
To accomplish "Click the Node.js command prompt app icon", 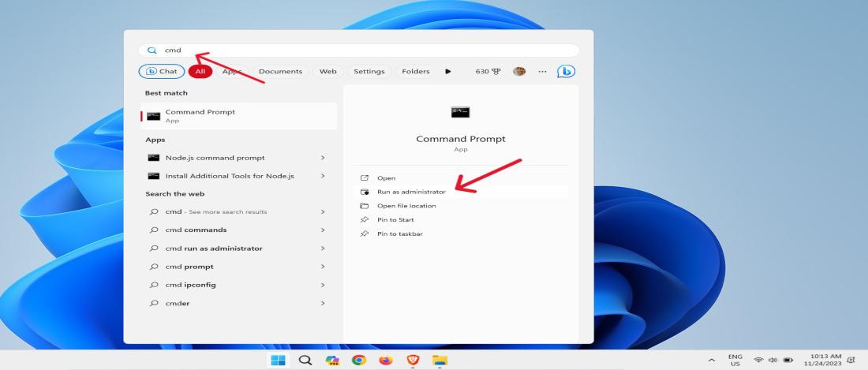I will pos(153,158).
